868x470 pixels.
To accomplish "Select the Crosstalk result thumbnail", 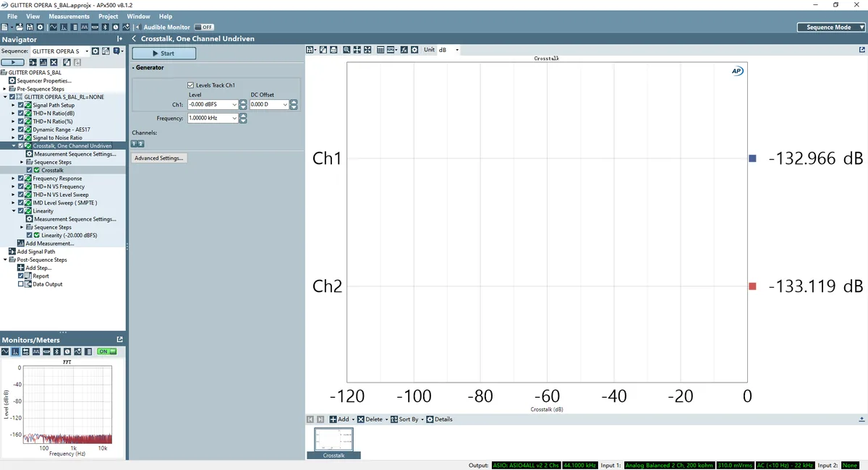I will pos(334,443).
